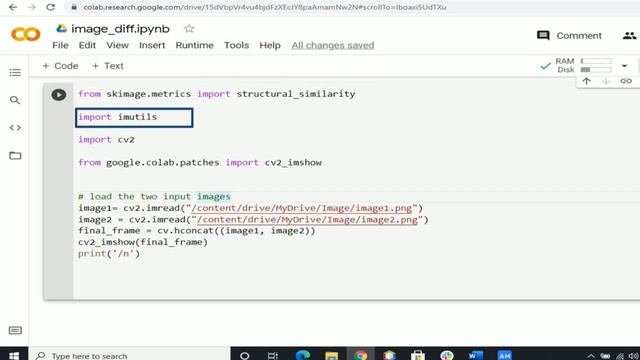Copy link to cell icon
The height and width of the screenshot is (360, 640).
click(626, 81)
